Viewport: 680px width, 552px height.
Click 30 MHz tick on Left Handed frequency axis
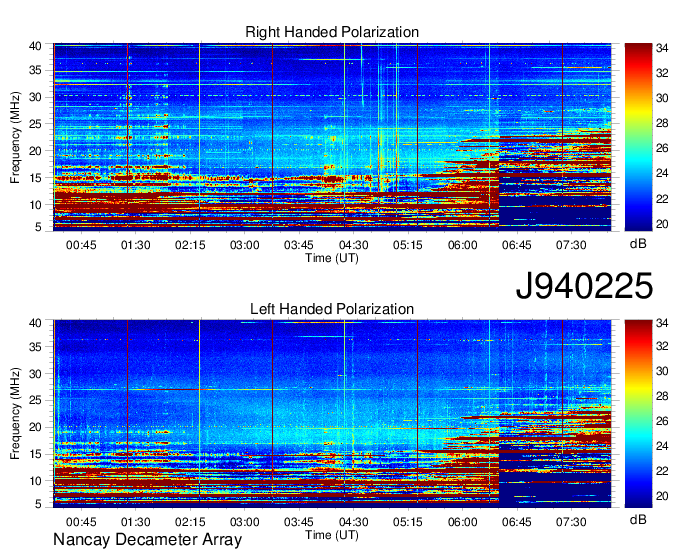pos(35,374)
